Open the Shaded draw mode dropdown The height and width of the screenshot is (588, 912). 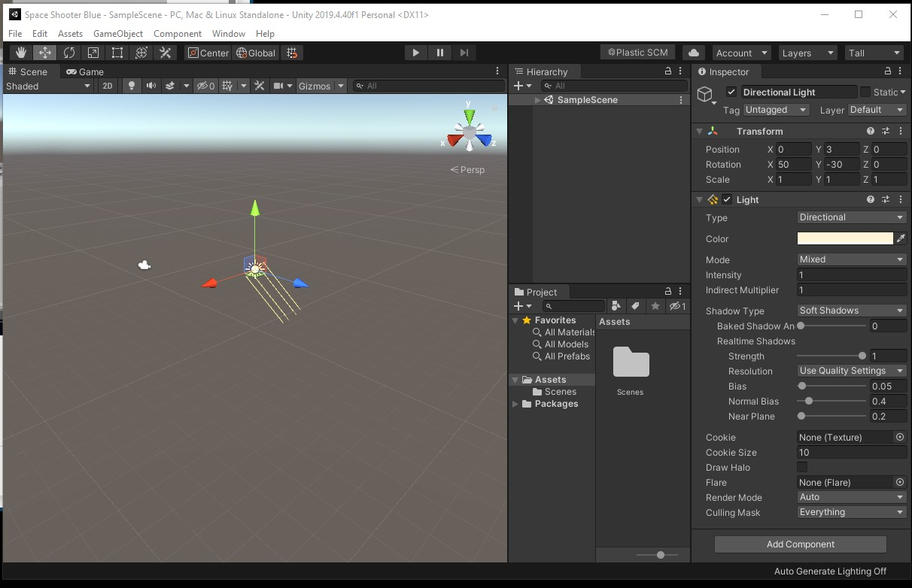(x=47, y=86)
